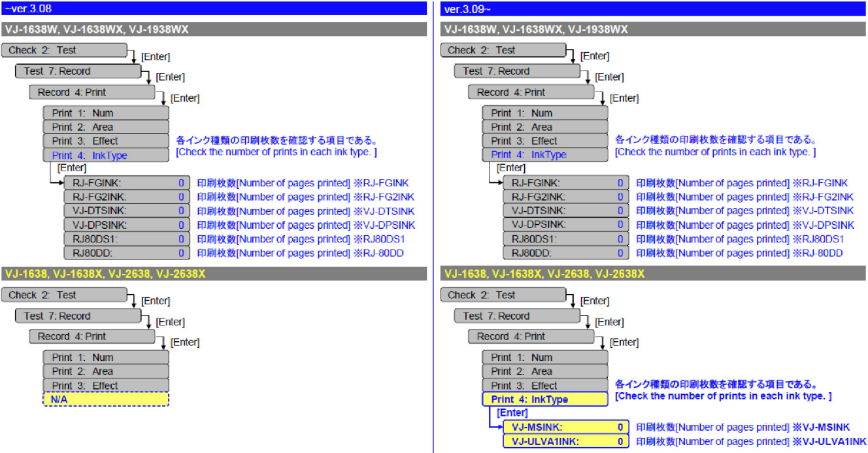Select Check 2: Test in the left ver.3.08 flow
This screenshot has width=868, height=453.
(x=62, y=50)
